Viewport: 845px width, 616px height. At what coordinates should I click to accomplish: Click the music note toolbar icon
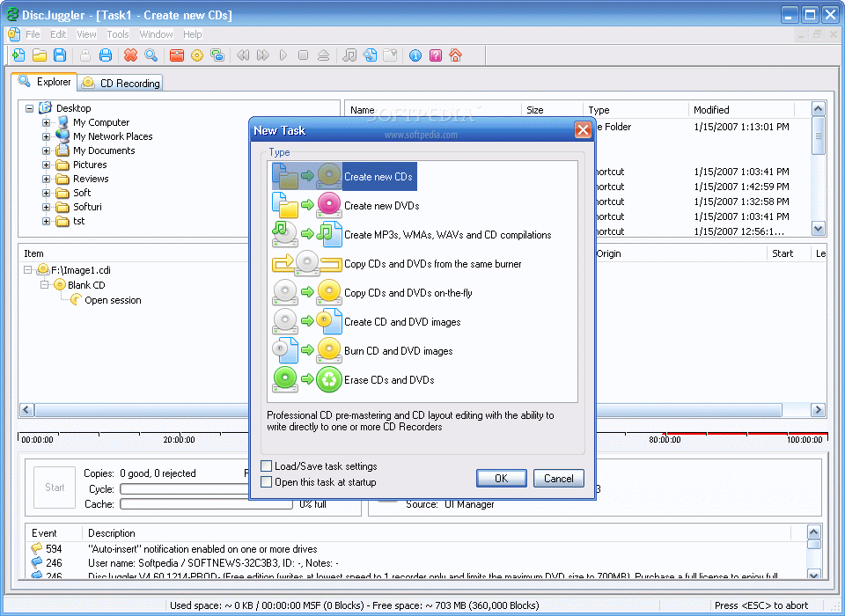pos(349,55)
